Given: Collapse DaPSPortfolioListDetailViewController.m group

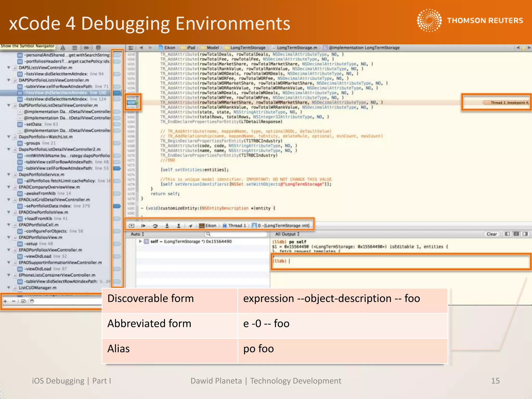Looking at the screenshot, I should tap(9, 105).
